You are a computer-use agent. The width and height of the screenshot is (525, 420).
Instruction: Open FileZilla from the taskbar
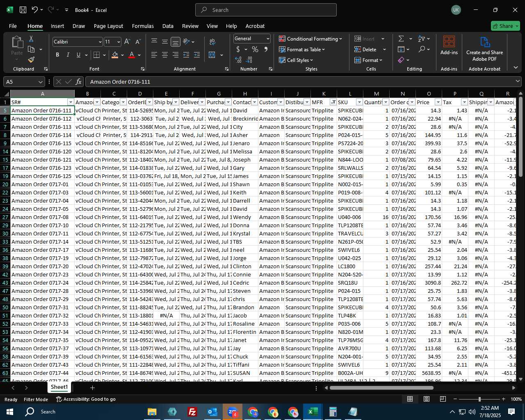(x=192, y=412)
